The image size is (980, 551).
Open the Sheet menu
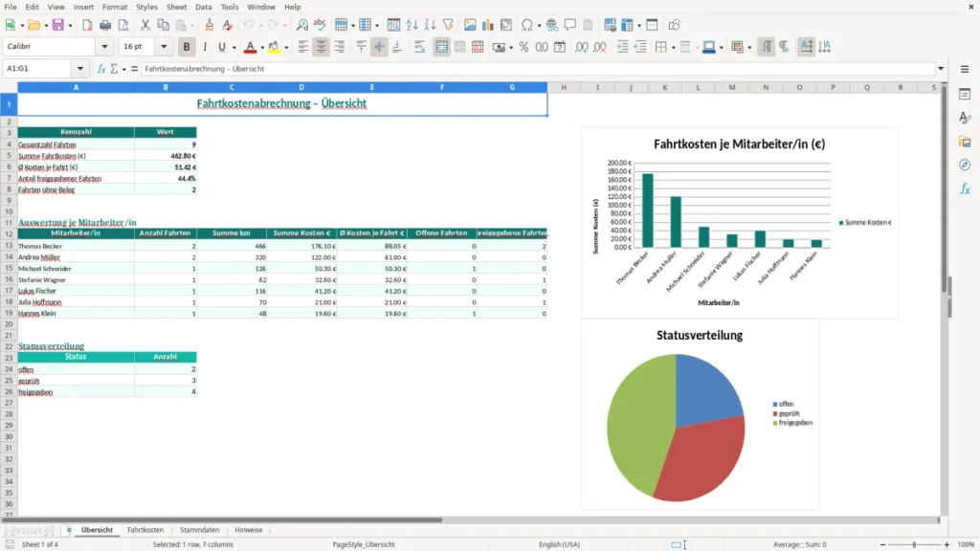click(x=176, y=7)
